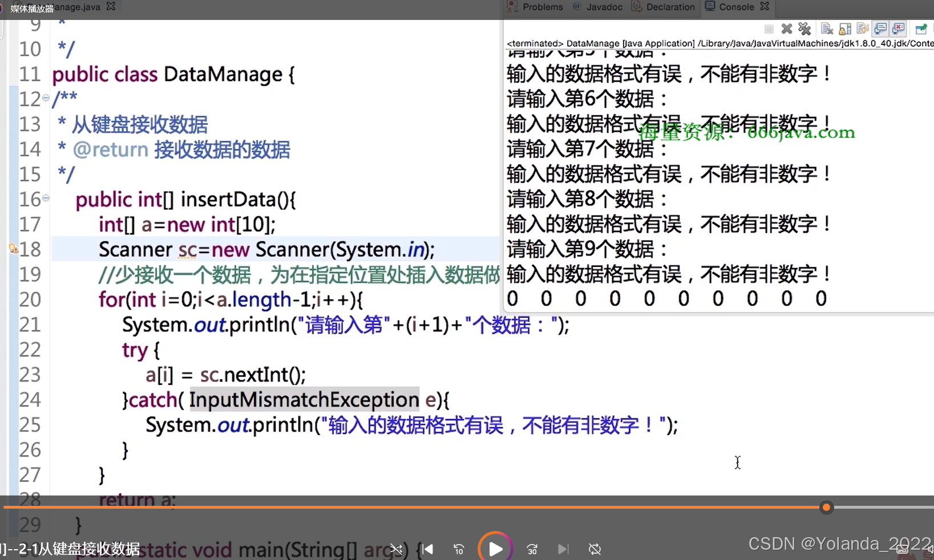Click the Terminate square icon in Console
934x560 pixels.
(x=769, y=29)
